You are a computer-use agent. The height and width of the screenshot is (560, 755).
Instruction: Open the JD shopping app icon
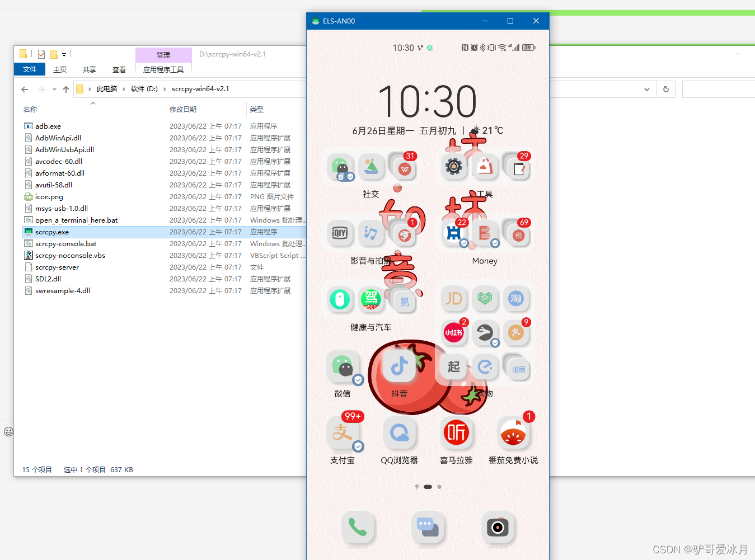click(x=454, y=299)
